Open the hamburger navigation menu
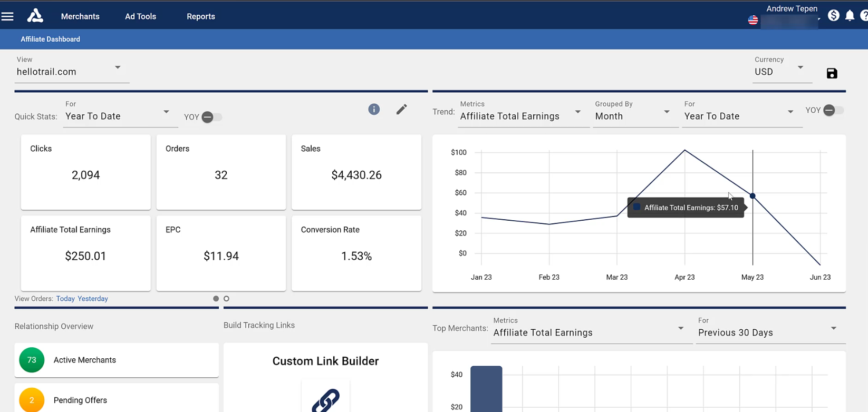This screenshot has width=868, height=412. click(x=7, y=16)
